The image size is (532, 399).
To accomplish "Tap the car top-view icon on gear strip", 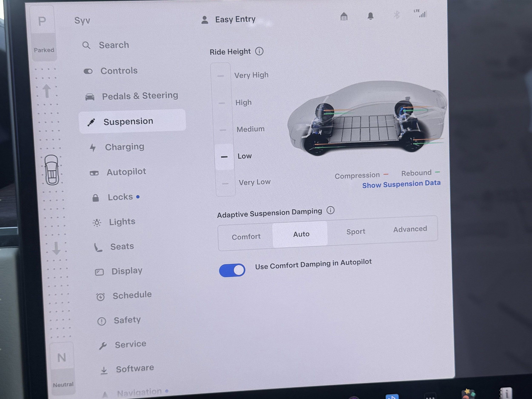I will (x=52, y=170).
